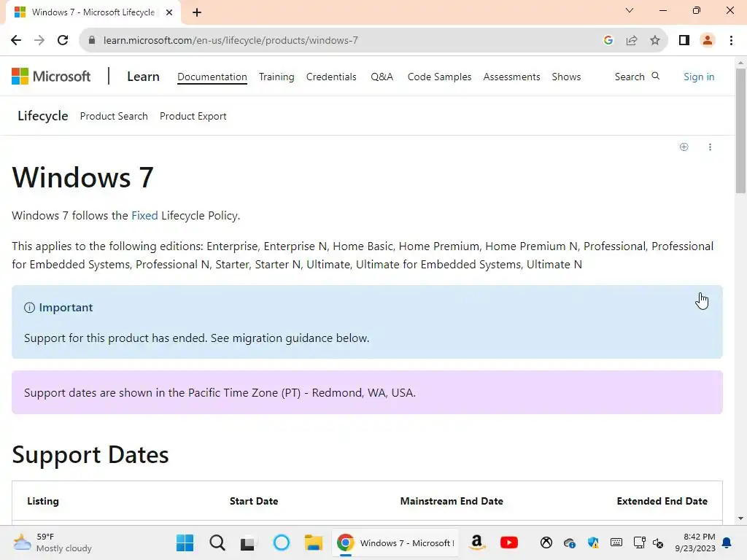Click the Microsoft logo

[51, 76]
